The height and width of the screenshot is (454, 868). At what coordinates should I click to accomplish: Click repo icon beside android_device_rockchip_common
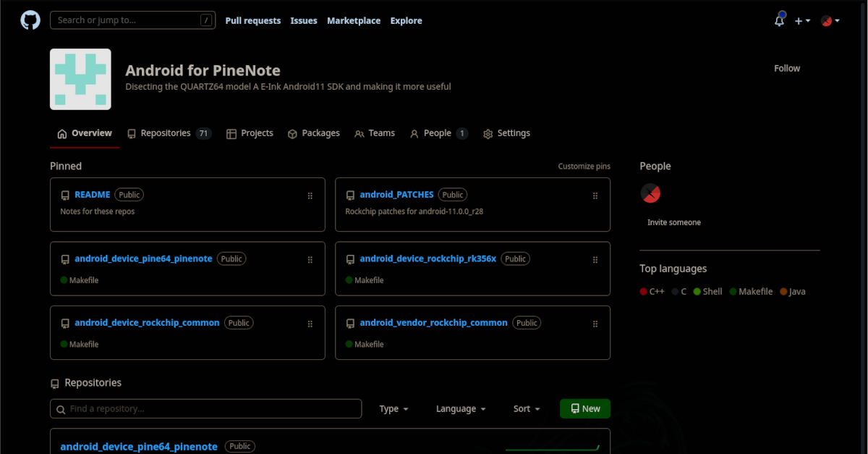(x=65, y=324)
